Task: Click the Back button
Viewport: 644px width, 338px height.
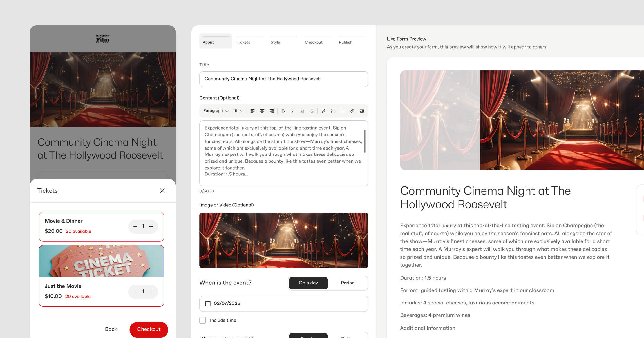Action: coord(111,329)
